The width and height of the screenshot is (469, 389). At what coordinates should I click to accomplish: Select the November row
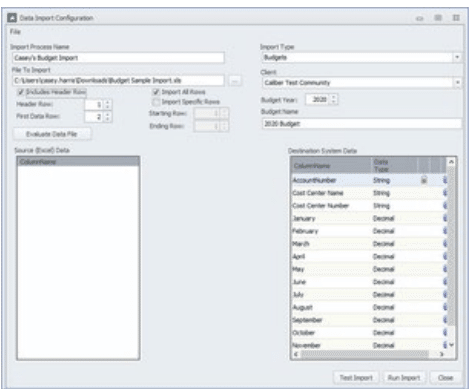369,345
